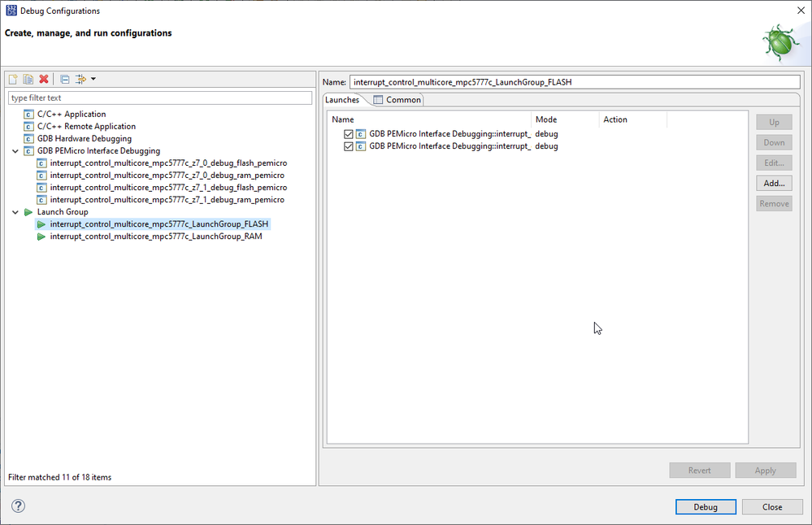Viewport: 812px width, 525px height.
Task: Select z7_0_debug_ram_pemicro configuration
Action: coord(167,176)
